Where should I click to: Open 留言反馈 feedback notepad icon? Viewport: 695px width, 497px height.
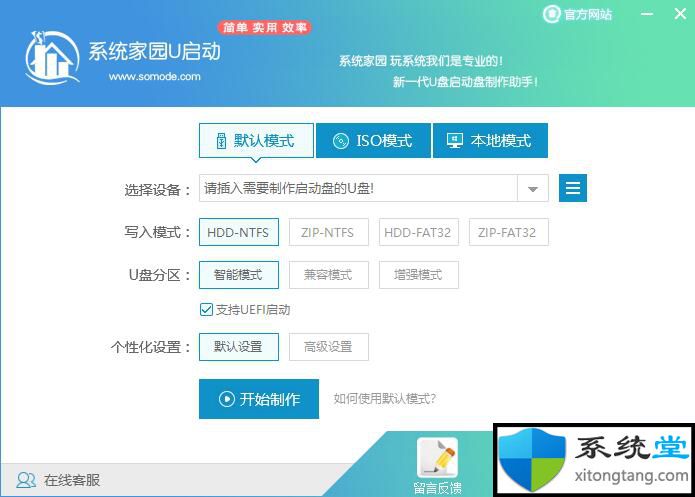[x=437, y=459]
